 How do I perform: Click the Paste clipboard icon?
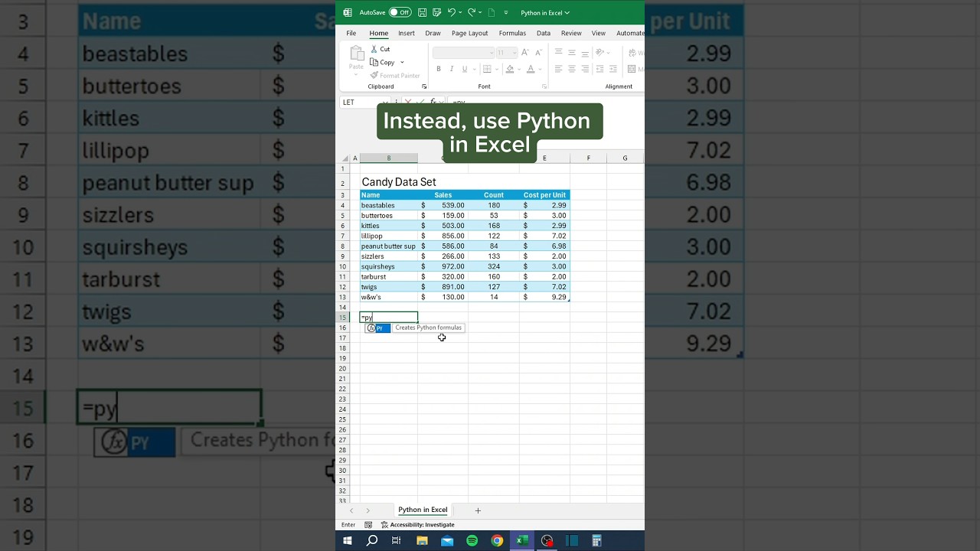[357, 53]
